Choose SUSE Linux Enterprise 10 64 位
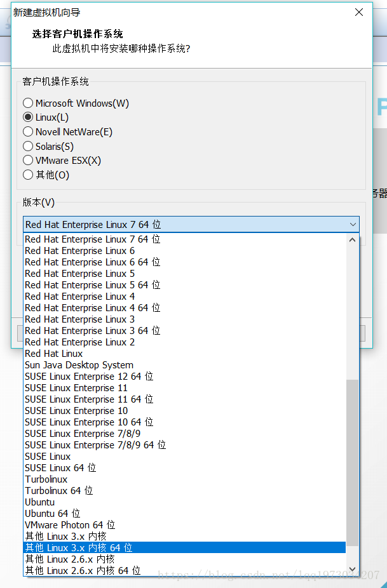The height and width of the screenshot is (588, 387). tap(184, 422)
